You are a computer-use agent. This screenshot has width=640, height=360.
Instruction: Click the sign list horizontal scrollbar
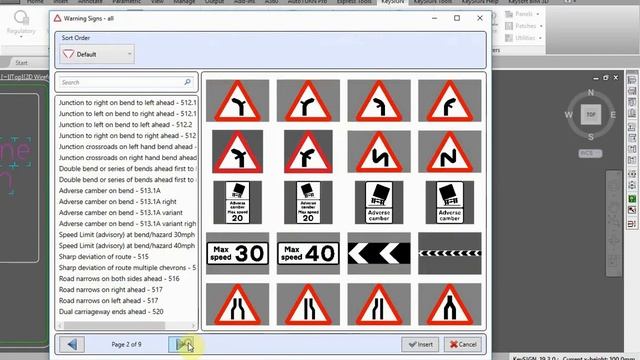click(114, 325)
